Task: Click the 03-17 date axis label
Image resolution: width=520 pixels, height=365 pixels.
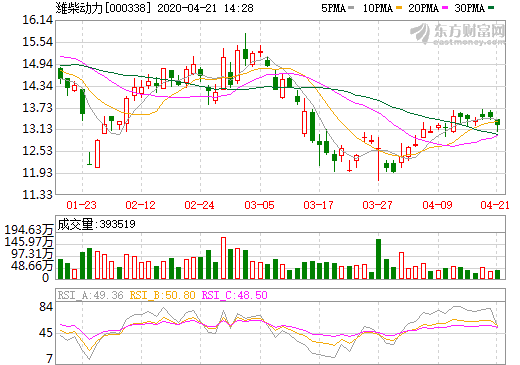Action: tap(318, 205)
